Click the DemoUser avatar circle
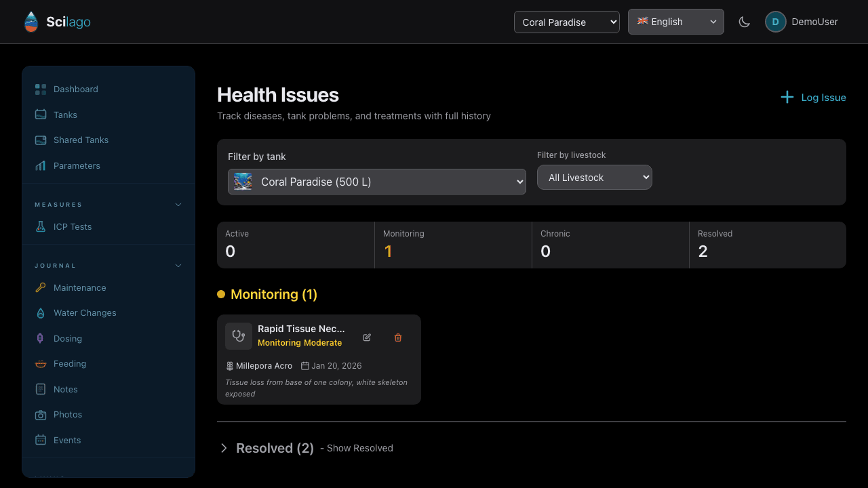Viewport: 868px width, 488px height. click(776, 22)
